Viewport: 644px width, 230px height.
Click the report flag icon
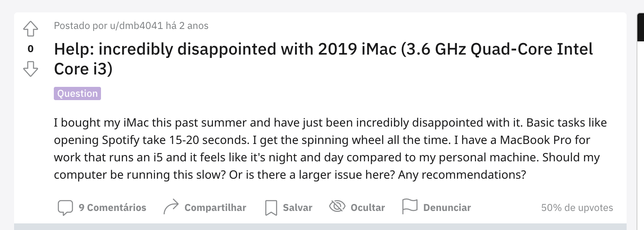[409, 207]
